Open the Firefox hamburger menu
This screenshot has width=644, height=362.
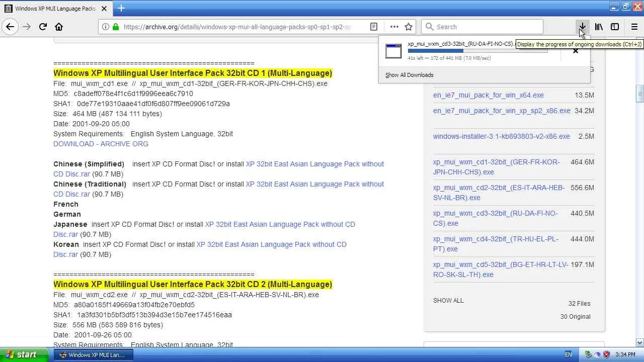634,27
